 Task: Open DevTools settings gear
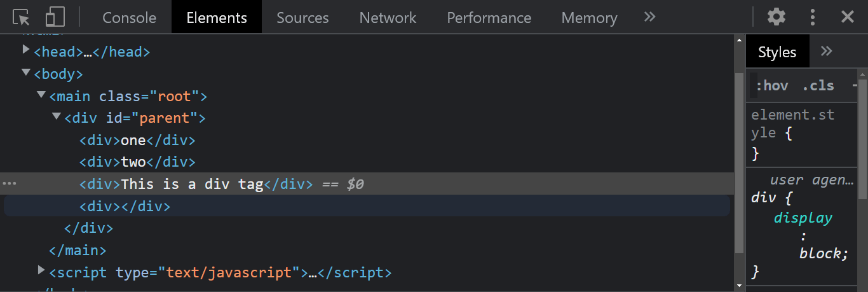[776, 17]
